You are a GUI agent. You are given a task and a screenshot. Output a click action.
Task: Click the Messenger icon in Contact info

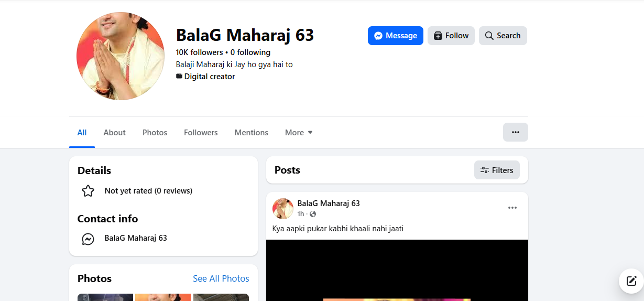click(x=88, y=239)
